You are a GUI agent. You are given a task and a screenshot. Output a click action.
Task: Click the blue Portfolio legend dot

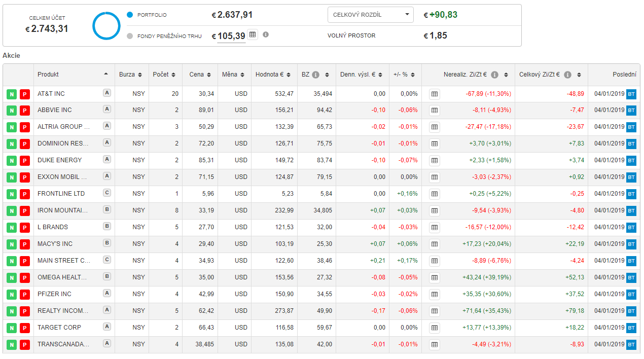point(130,15)
